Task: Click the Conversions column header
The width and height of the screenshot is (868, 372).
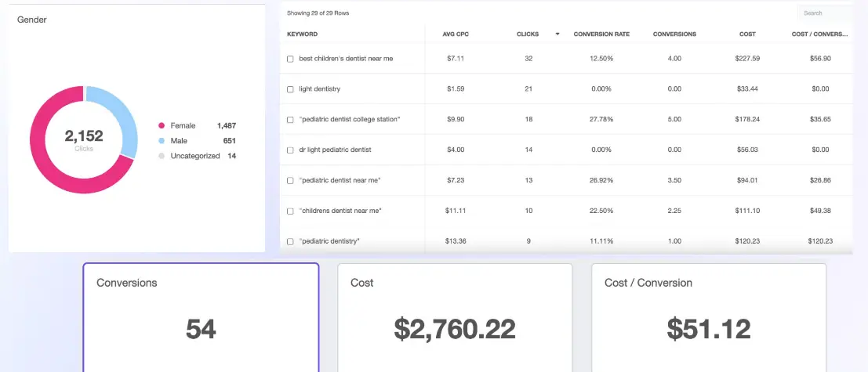Action: pos(674,34)
